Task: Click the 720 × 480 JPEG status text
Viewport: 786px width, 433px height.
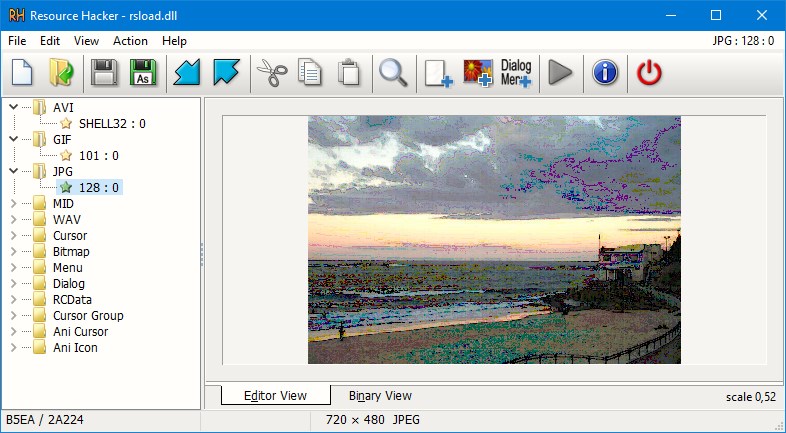Action: coord(372,420)
